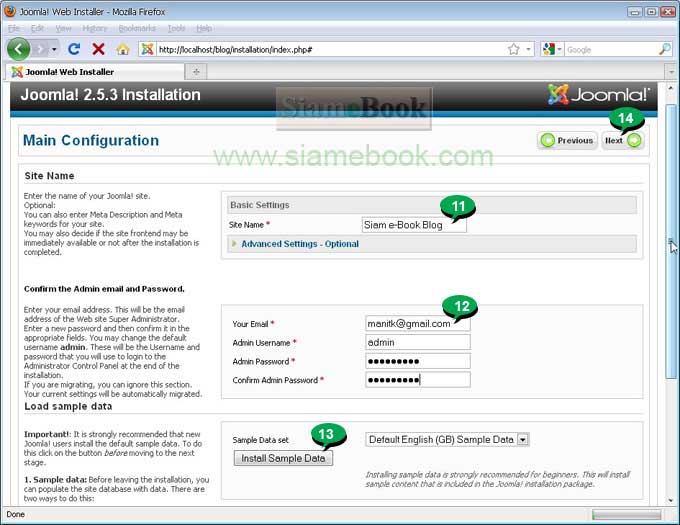Click the vertical scrollbar thumb
Viewport: 680px width, 525px height.
coord(671,241)
